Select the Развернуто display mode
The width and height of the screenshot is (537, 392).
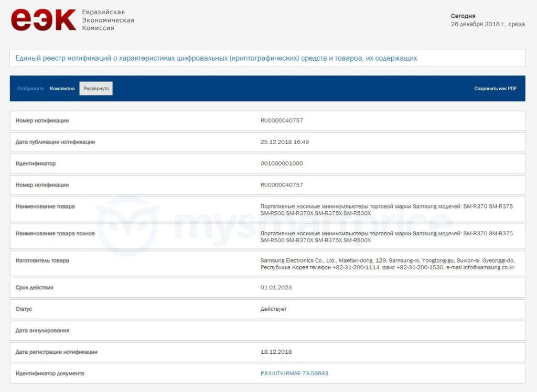(x=96, y=89)
